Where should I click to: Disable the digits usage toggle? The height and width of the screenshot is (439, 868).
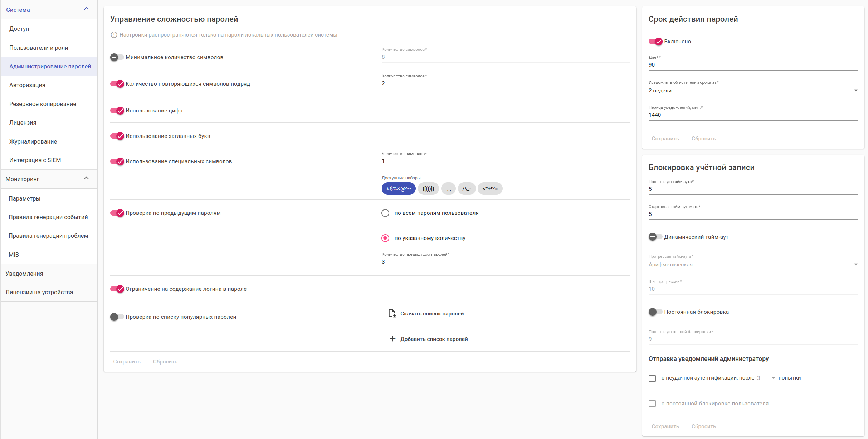(x=117, y=111)
